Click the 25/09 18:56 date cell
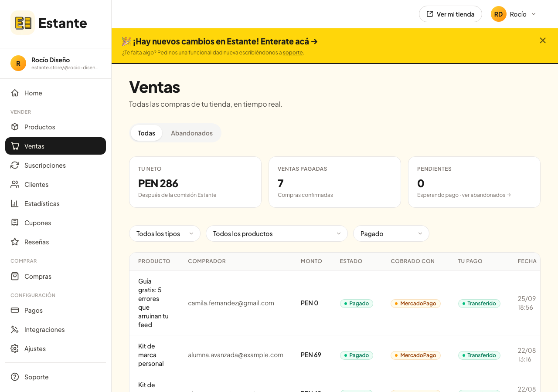 527,303
